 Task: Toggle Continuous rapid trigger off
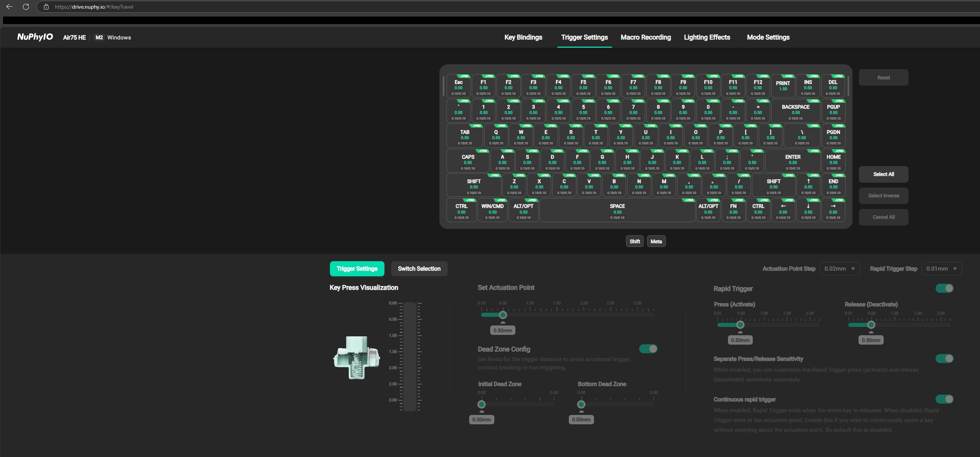click(x=944, y=399)
